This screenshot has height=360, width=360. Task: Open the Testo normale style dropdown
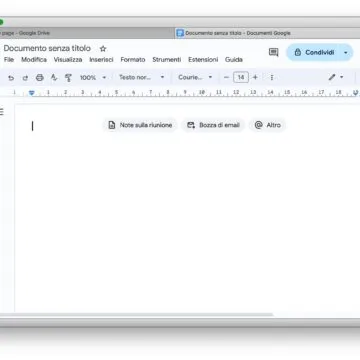point(142,77)
